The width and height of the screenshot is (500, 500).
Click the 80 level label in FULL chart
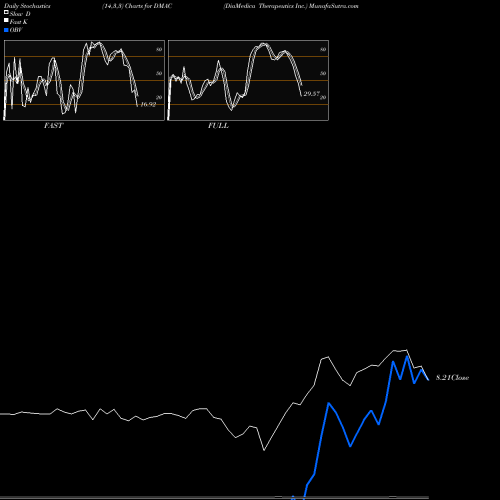point(323,49)
